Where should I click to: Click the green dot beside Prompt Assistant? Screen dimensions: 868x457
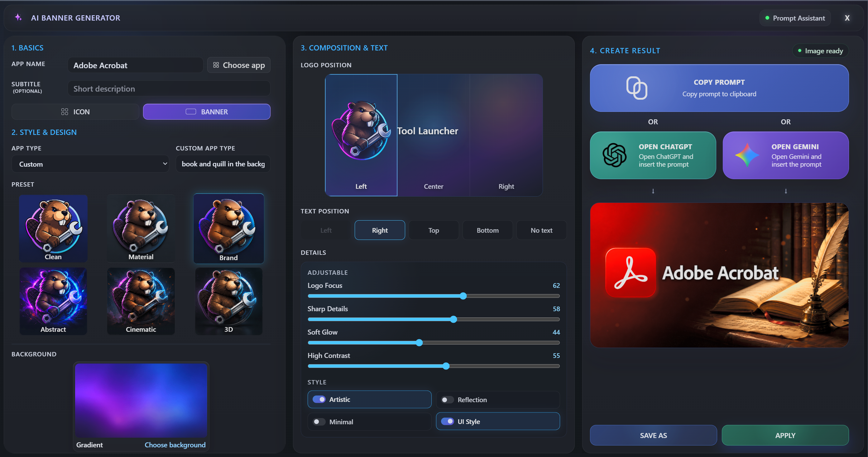point(767,18)
